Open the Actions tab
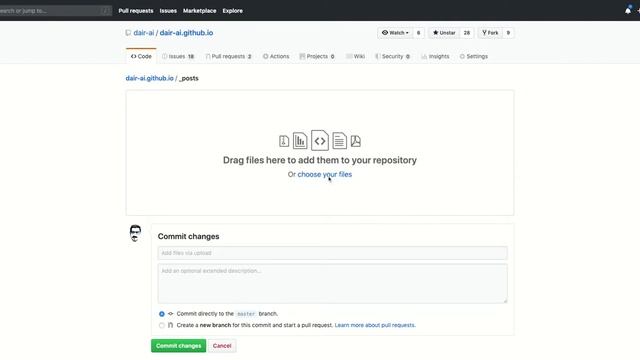This screenshot has height=360, width=640. pyautogui.click(x=276, y=56)
